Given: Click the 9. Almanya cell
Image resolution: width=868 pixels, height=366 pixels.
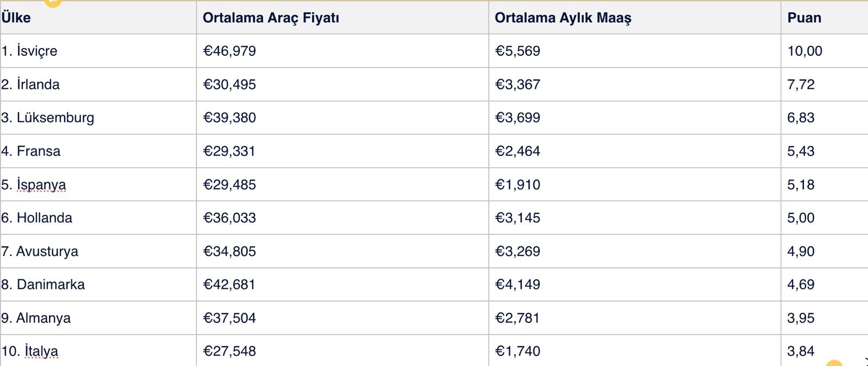Looking at the screenshot, I should 98,318.
